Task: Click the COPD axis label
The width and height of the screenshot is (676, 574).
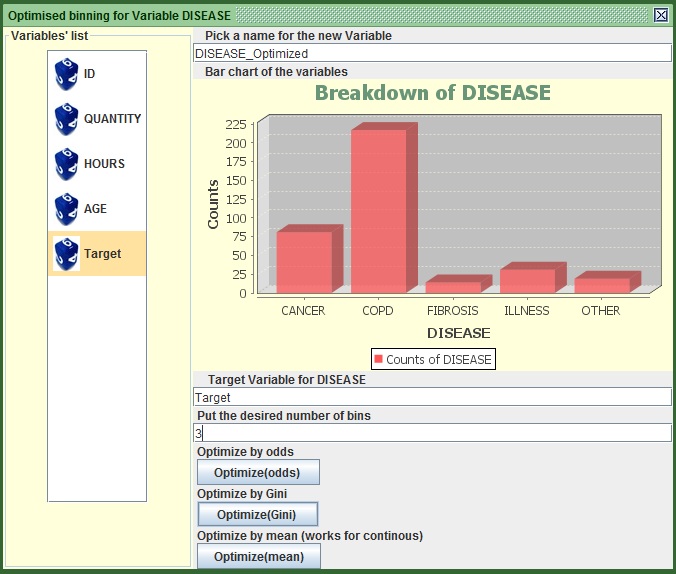Action: pos(378,311)
